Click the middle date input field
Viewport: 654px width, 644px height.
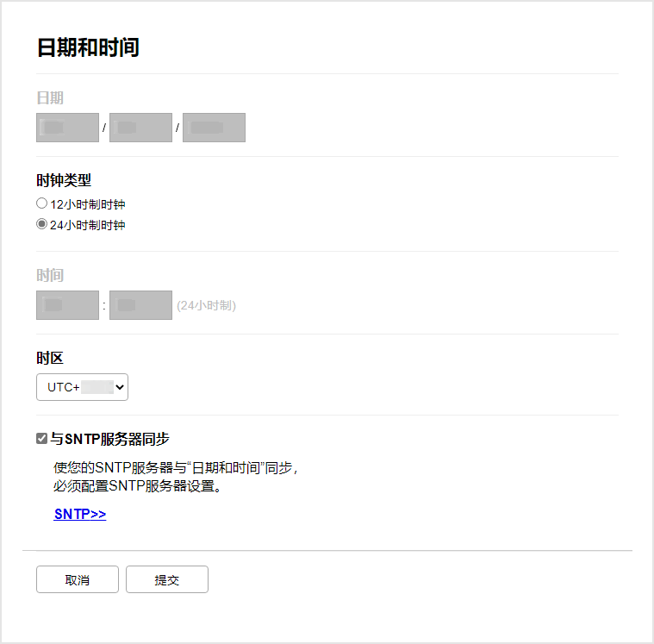(x=140, y=128)
